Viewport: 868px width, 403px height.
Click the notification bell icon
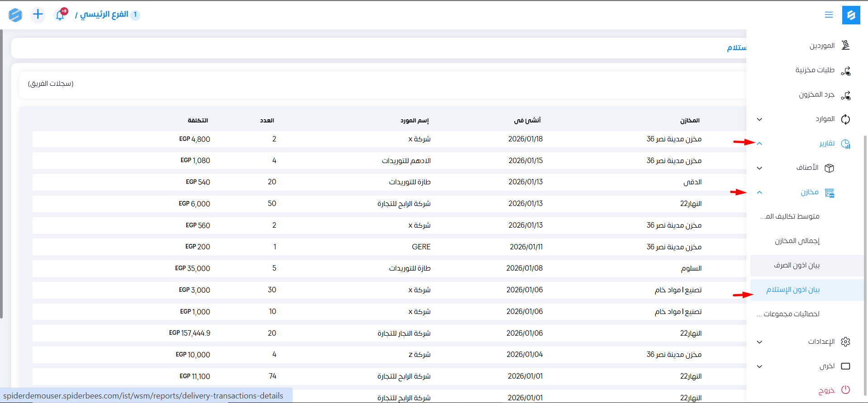[x=60, y=15]
